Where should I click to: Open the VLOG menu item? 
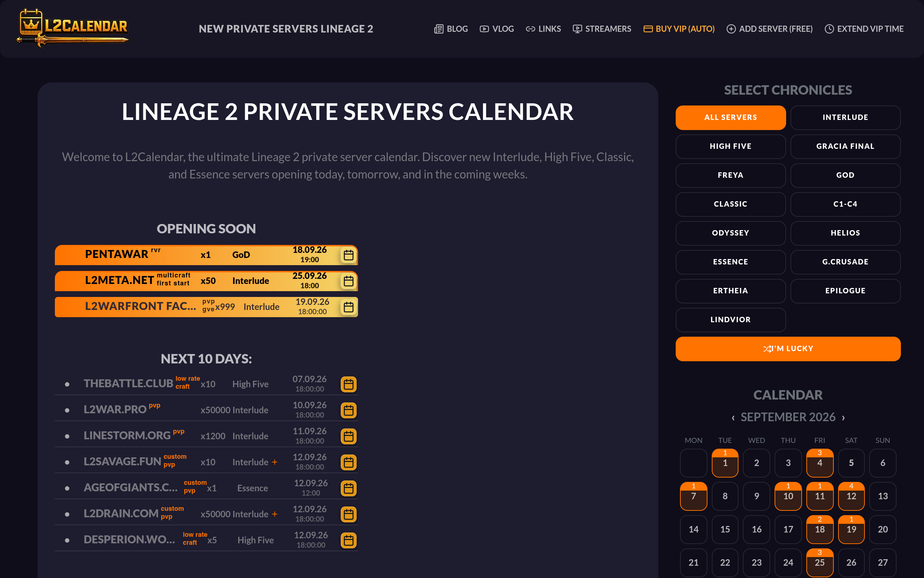pos(497,29)
